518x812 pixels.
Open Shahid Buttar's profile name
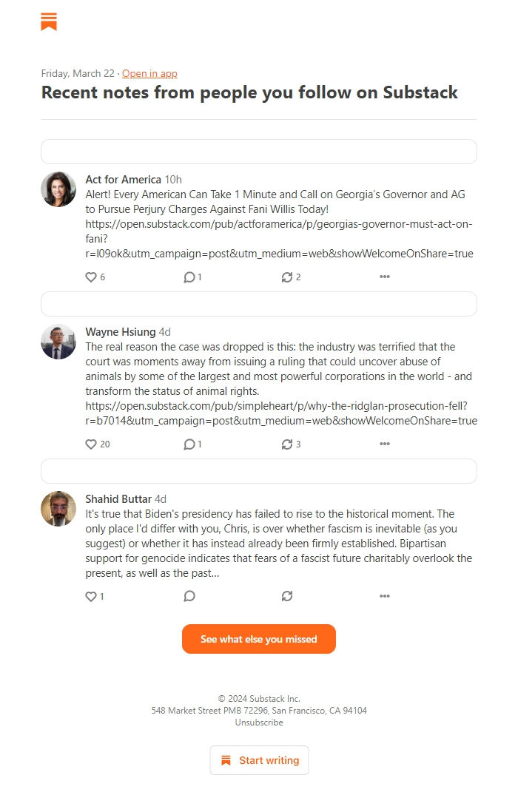pos(115,498)
